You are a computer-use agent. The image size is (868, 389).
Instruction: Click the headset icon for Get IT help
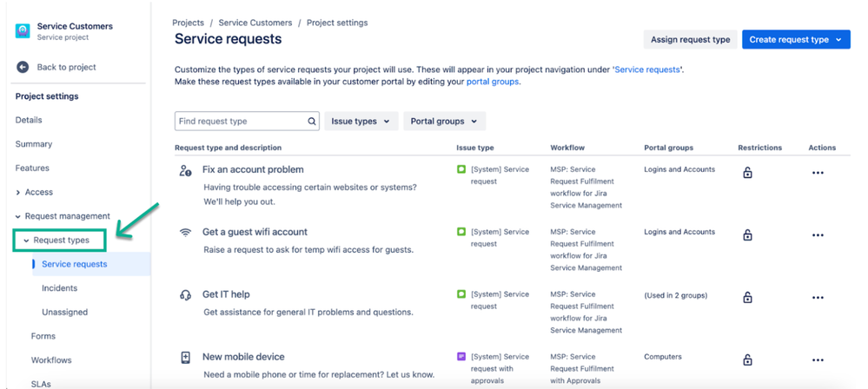coord(185,295)
